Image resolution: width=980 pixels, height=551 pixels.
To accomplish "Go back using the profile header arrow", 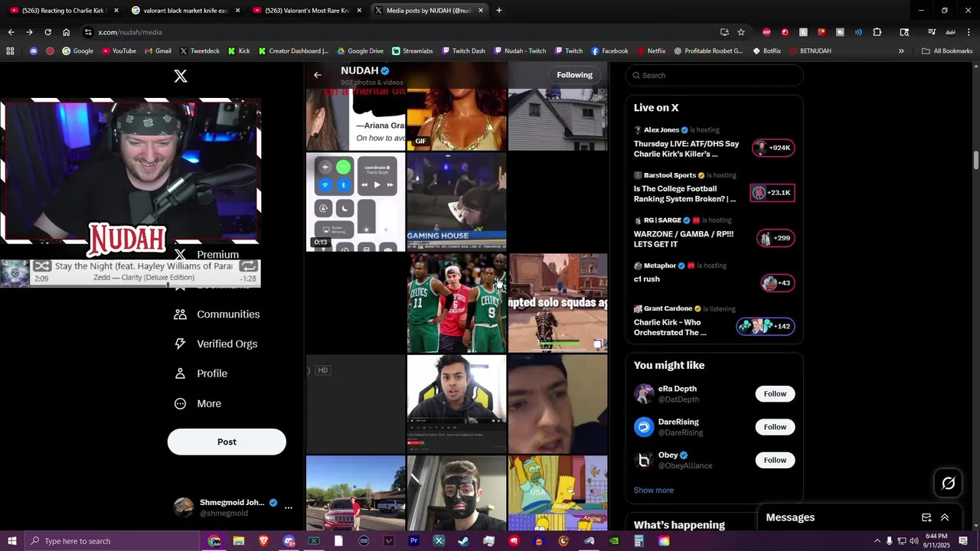I will pyautogui.click(x=318, y=75).
